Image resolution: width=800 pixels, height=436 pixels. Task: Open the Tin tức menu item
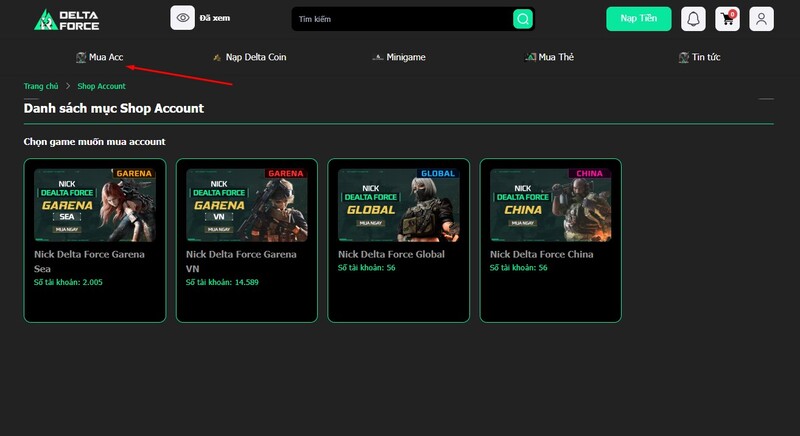click(699, 57)
